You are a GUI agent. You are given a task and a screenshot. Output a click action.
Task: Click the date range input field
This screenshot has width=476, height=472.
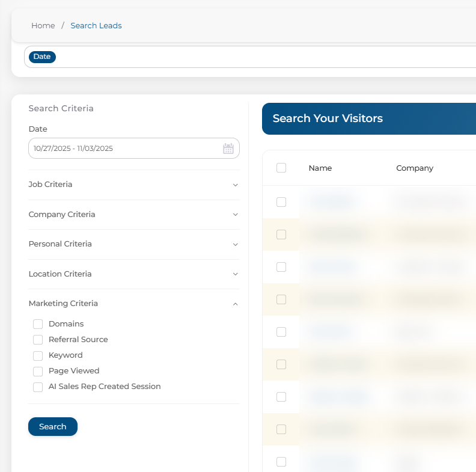[123, 149]
